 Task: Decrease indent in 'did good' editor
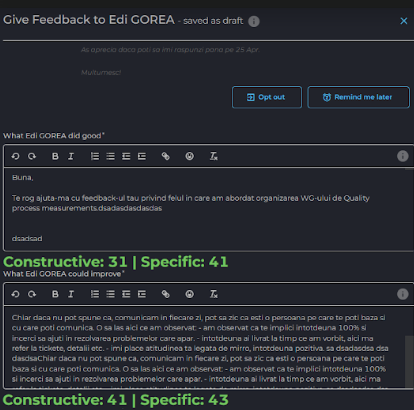(126, 156)
